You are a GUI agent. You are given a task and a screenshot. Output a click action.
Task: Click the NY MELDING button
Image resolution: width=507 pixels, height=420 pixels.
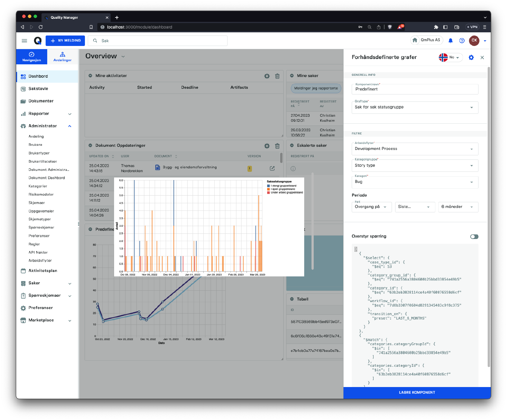[65, 41]
